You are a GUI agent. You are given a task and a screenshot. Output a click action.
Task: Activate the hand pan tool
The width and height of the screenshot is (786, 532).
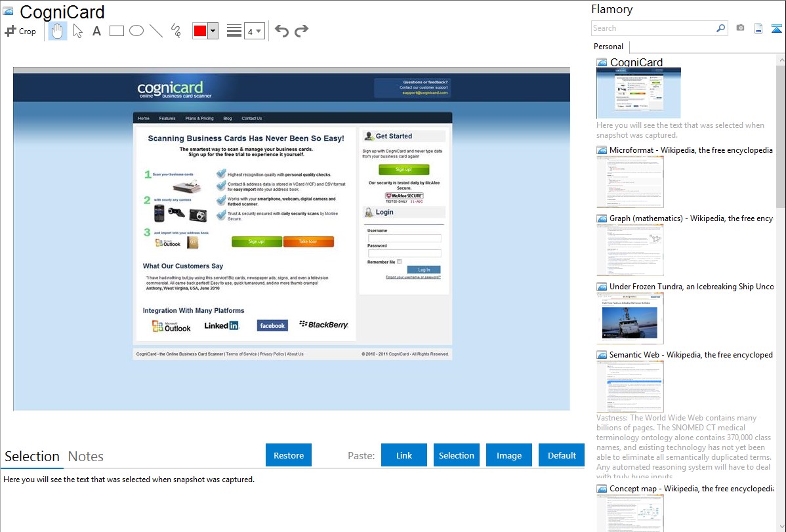coord(57,31)
